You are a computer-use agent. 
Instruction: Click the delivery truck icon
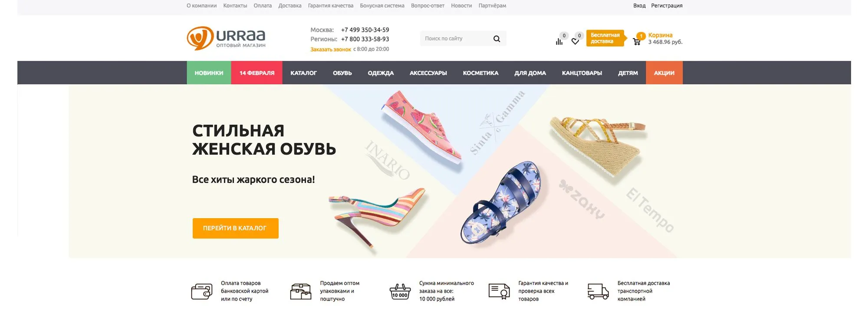click(x=598, y=291)
